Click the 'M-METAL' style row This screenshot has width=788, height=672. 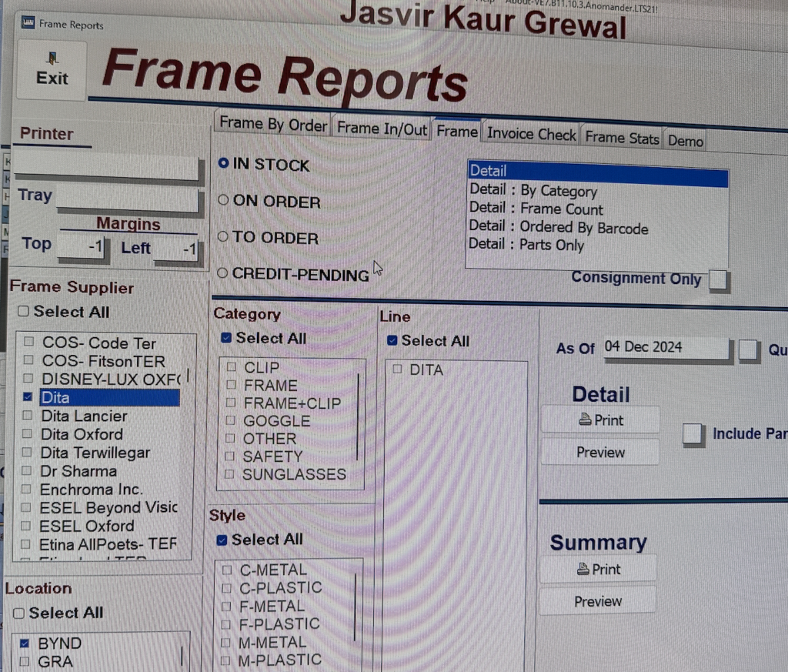click(x=272, y=642)
